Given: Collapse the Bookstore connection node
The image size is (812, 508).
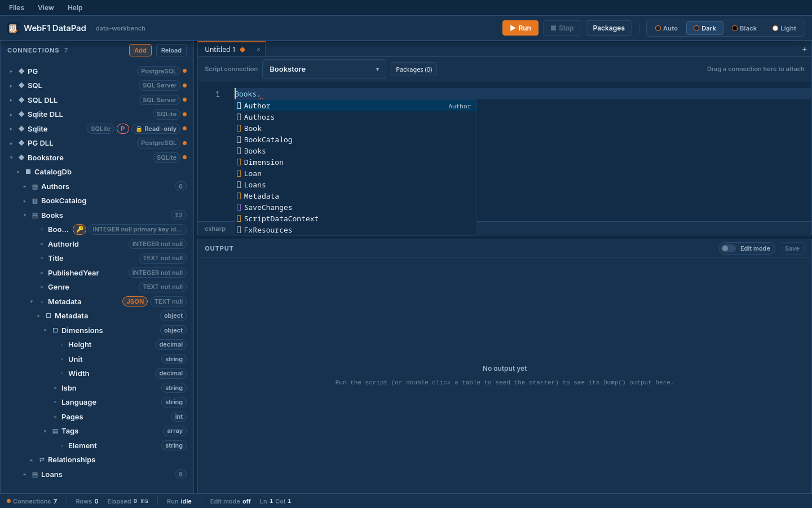Looking at the screenshot, I should click(x=11, y=157).
